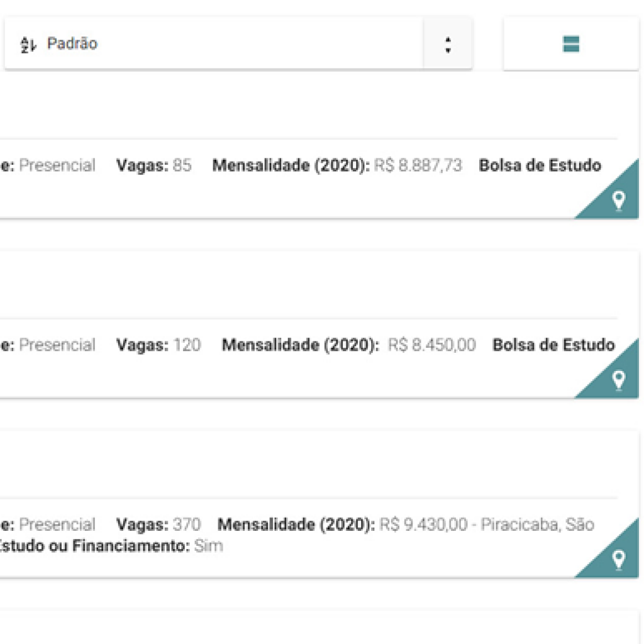Click Presencial on the 370 vagas card
The image size is (644, 644).
57,524
